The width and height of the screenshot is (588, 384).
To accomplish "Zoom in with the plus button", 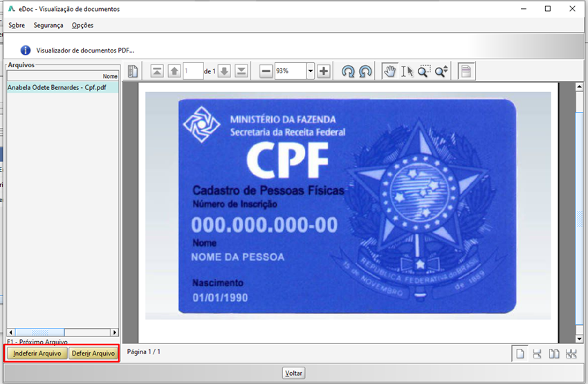I will pos(323,71).
